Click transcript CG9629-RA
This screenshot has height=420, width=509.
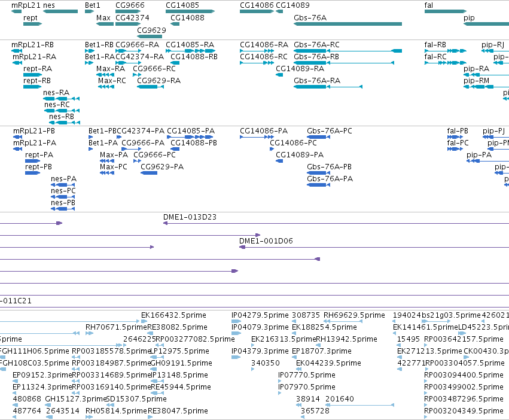point(159,81)
